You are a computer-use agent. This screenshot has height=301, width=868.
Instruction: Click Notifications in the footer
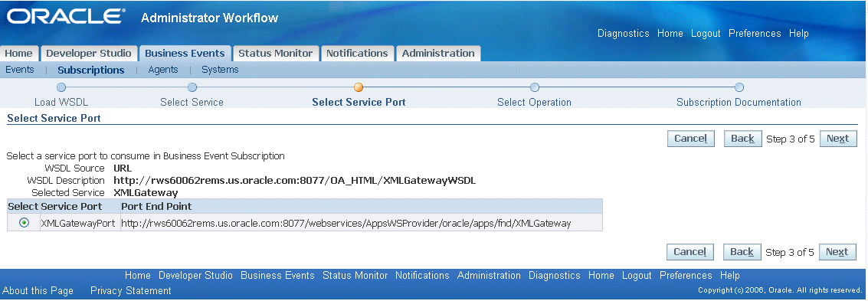[x=422, y=276]
